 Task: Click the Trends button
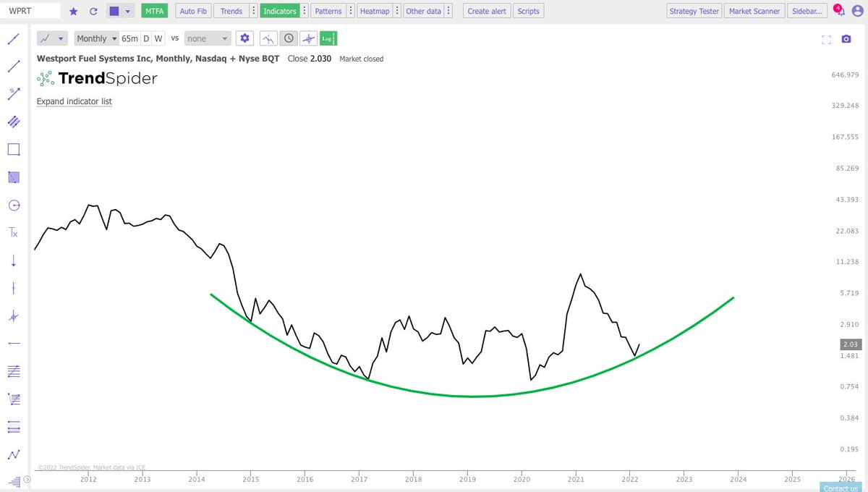pyautogui.click(x=231, y=12)
